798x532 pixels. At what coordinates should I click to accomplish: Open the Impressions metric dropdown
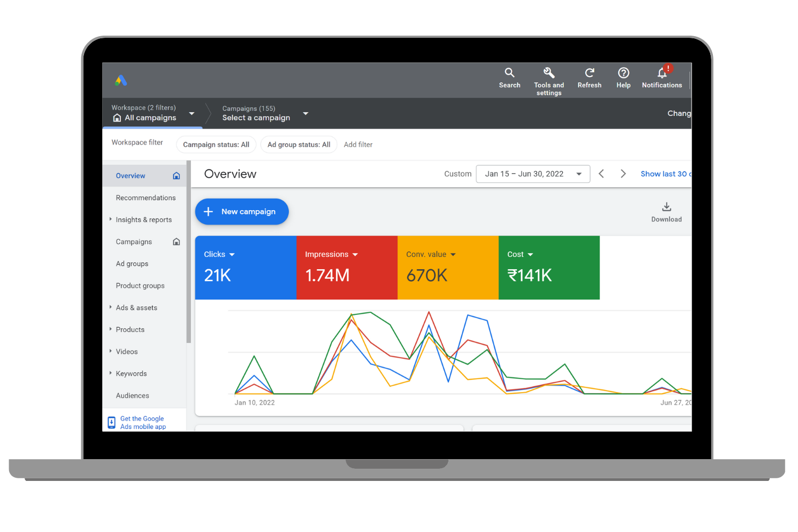click(355, 255)
